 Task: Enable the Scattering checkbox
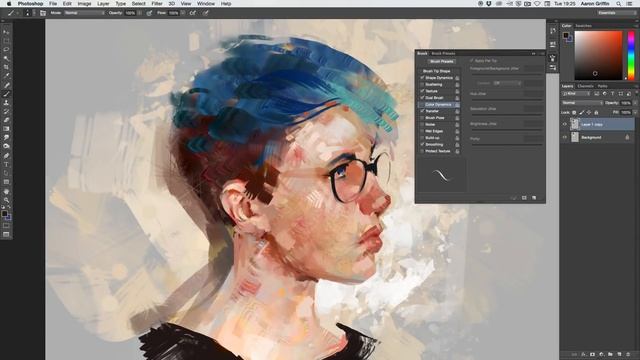[x=422, y=84]
